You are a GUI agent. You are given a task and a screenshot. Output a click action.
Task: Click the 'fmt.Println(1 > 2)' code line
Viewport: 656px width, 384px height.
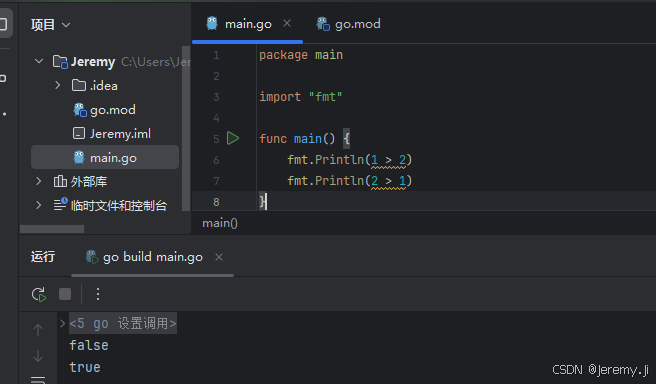(349, 160)
